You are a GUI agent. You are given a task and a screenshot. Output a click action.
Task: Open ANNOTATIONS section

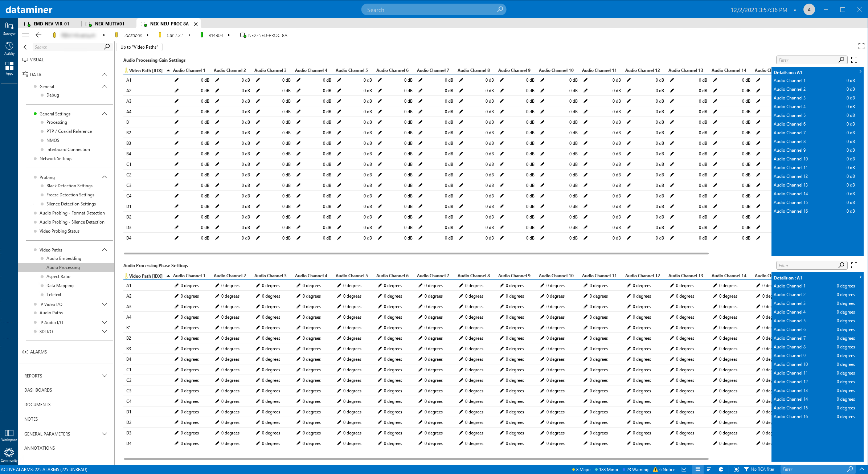(x=40, y=448)
